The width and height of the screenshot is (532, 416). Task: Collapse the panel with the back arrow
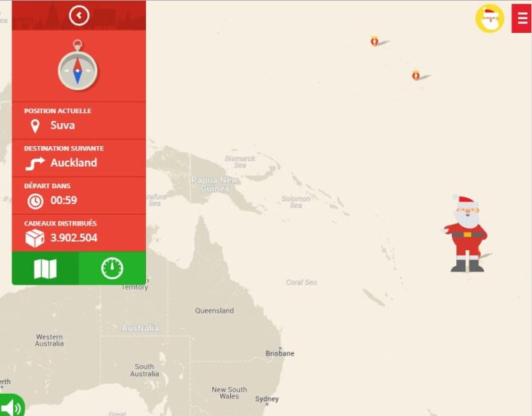[79, 15]
